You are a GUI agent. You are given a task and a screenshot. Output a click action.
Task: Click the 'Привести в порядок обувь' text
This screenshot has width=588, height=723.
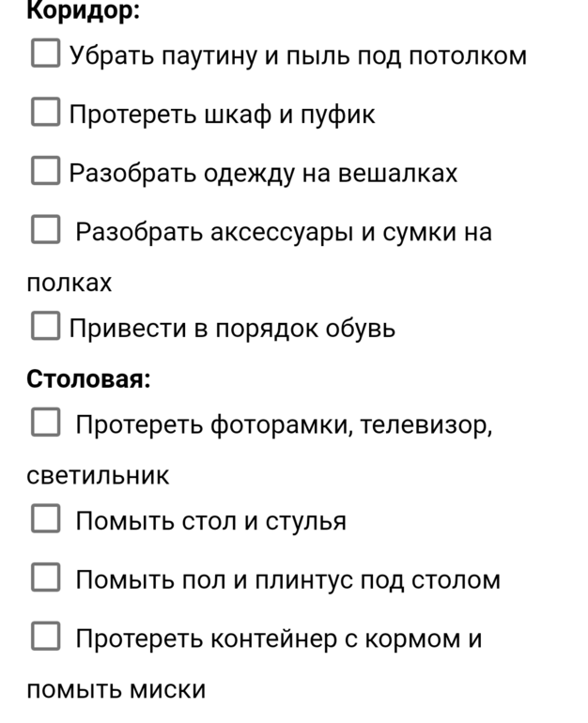(x=232, y=328)
